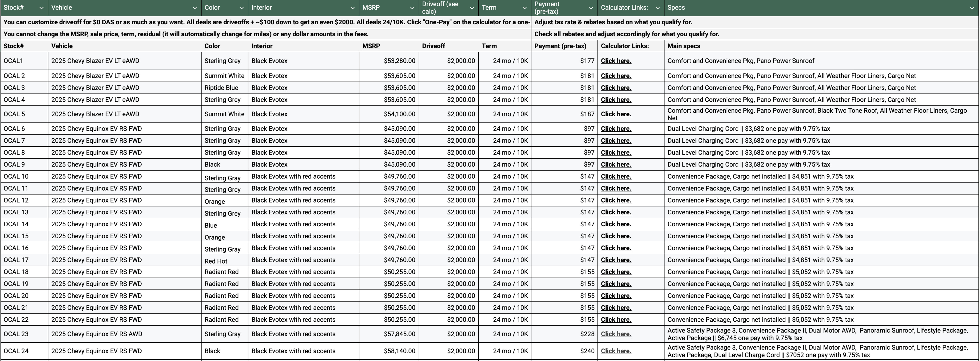Open the Term column filter dropdown
Viewport: 980px width, 361px height.
click(x=524, y=8)
